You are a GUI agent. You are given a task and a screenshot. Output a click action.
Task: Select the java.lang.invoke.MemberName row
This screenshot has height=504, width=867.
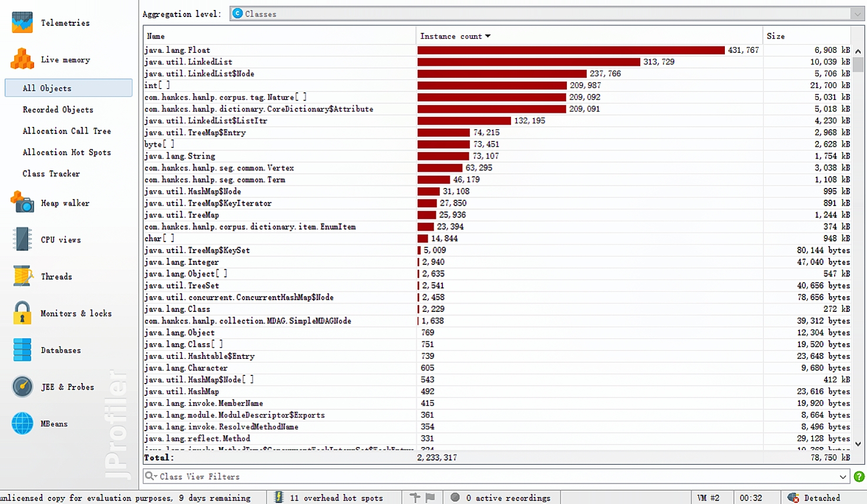pyautogui.click(x=498, y=403)
